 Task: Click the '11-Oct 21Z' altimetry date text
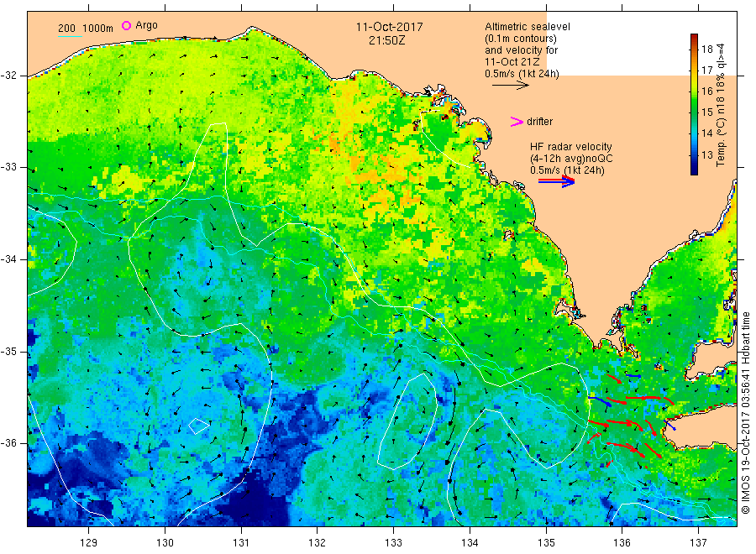click(512, 62)
